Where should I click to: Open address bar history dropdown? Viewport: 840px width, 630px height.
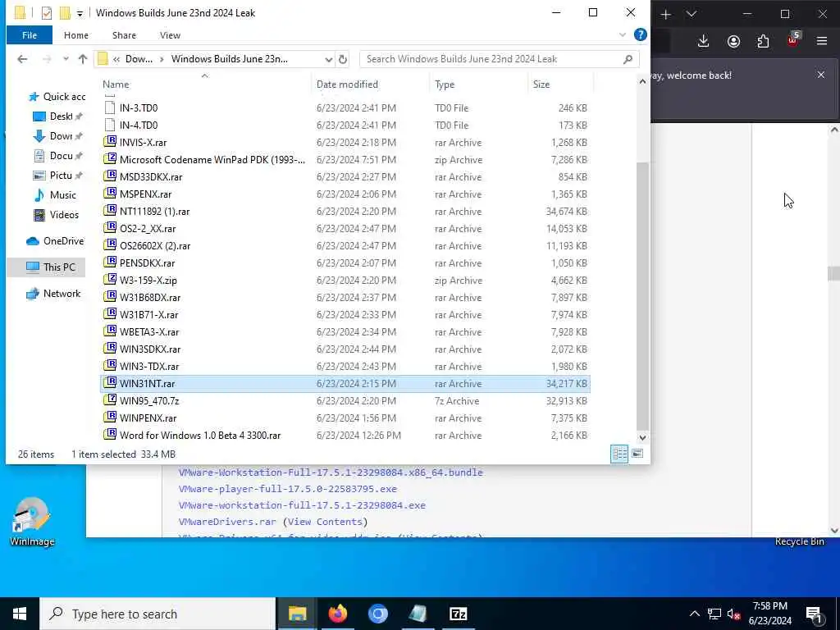click(x=328, y=59)
